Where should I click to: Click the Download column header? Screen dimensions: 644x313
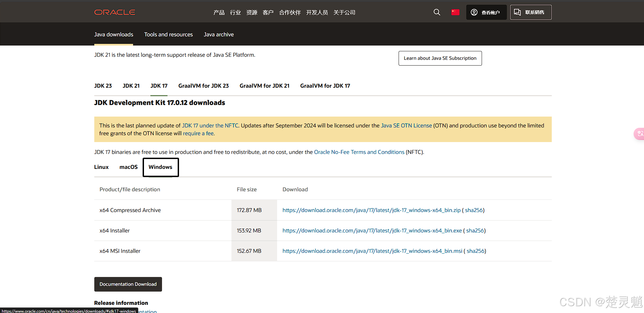295,190
